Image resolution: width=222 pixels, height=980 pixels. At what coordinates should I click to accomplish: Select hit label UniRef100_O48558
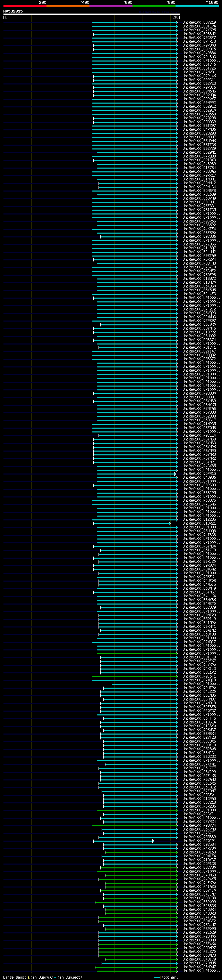(199, 114)
